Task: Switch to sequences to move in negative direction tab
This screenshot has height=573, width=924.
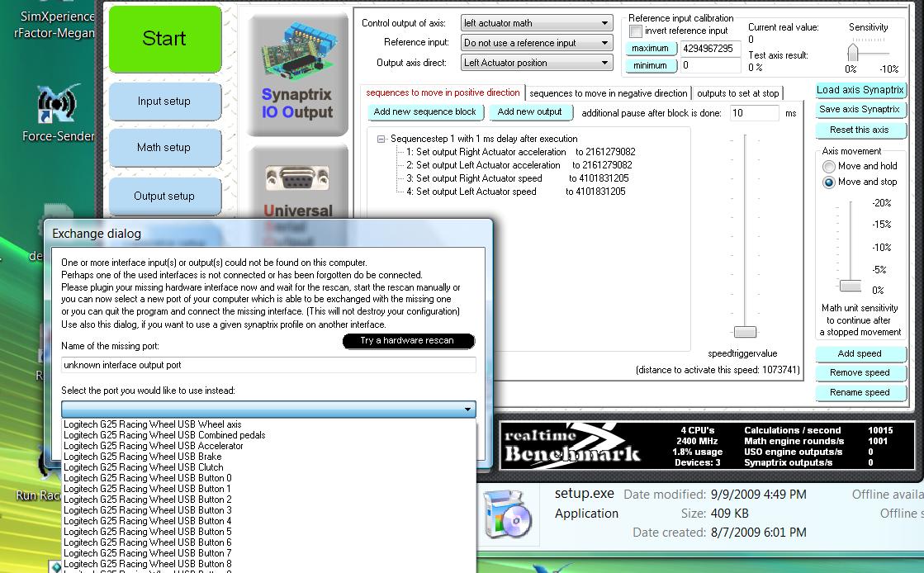Action: coord(608,93)
